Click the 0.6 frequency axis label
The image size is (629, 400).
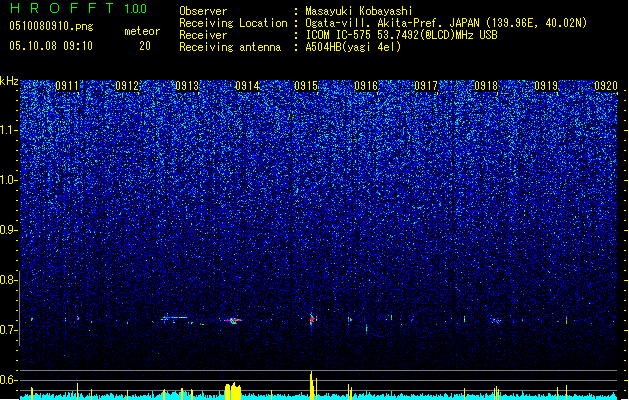click(x=8, y=380)
